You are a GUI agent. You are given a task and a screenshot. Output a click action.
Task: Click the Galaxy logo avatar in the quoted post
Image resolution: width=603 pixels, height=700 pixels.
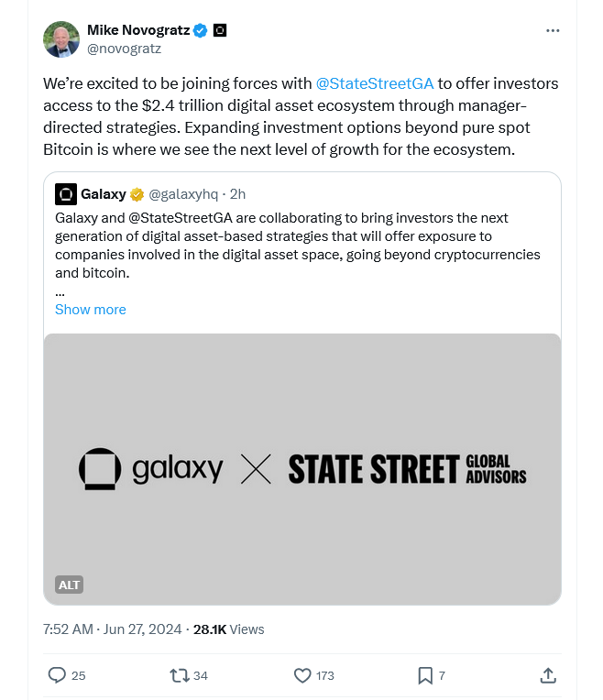[x=65, y=194]
